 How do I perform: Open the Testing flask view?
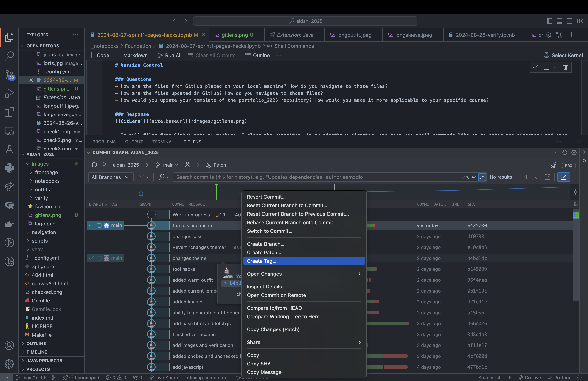[9, 149]
